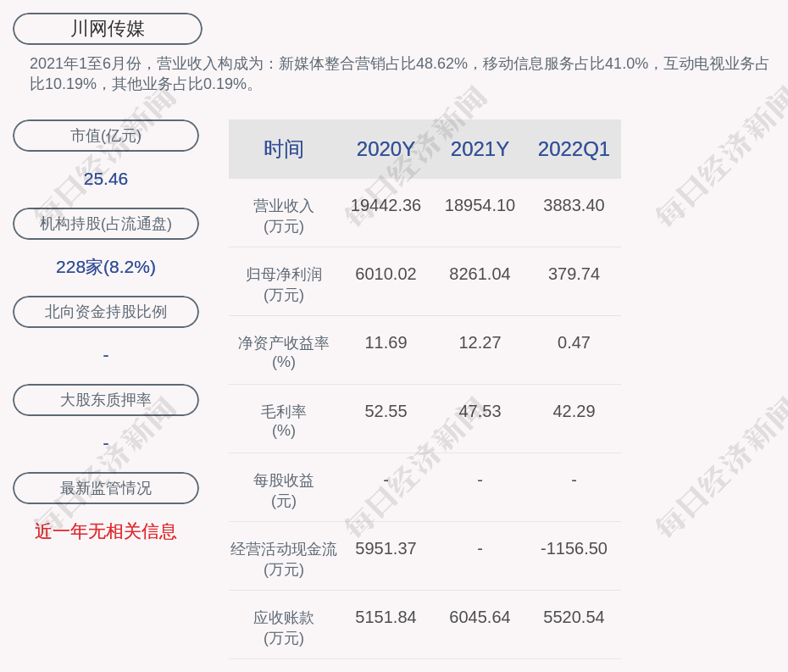
Task: Click the 每股收益 (元) row label
Action: point(284,491)
